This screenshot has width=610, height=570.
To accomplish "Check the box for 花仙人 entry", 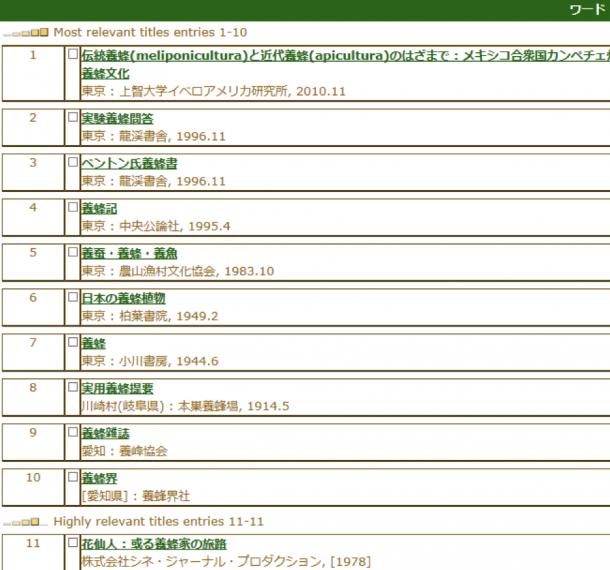I will [x=73, y=542].
